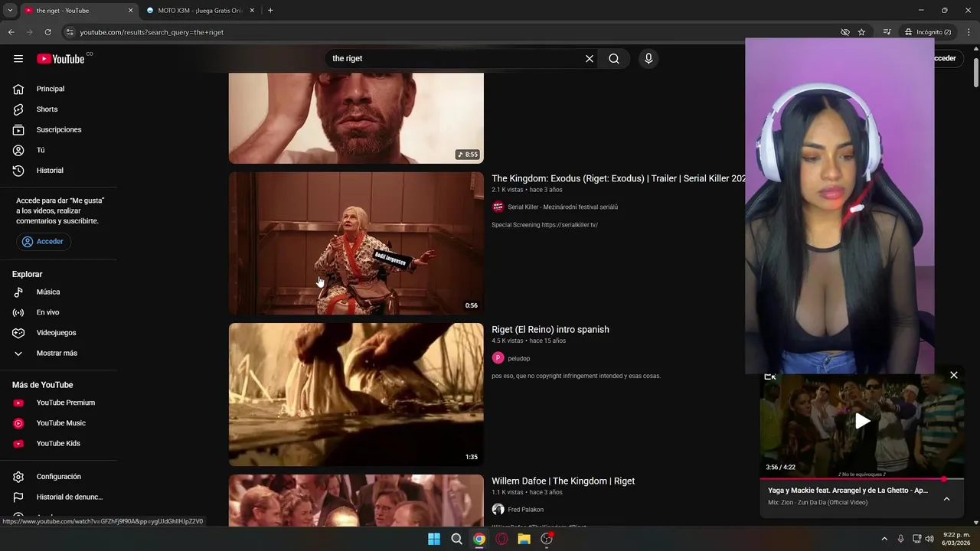The image size is (980, 551).
Task: Clear the search query with the X
Action: point(590,59)
